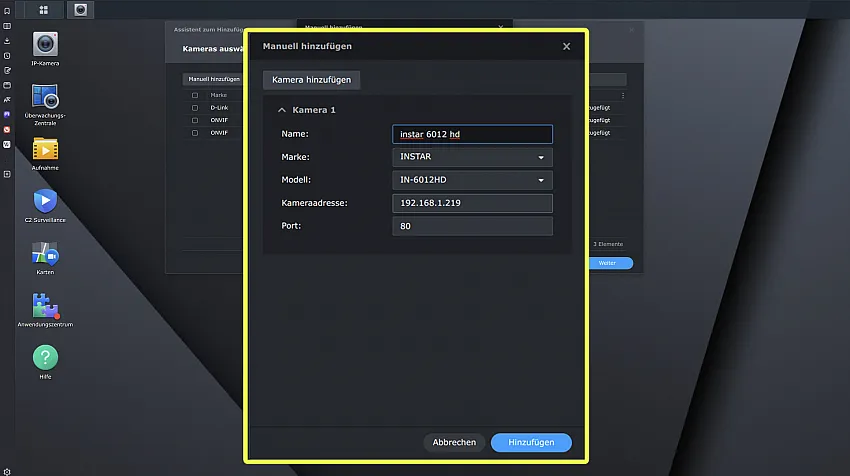Click the calendar-like icon in left sidebar
Viewport: 850px width, 476px height.
[7, 85]
